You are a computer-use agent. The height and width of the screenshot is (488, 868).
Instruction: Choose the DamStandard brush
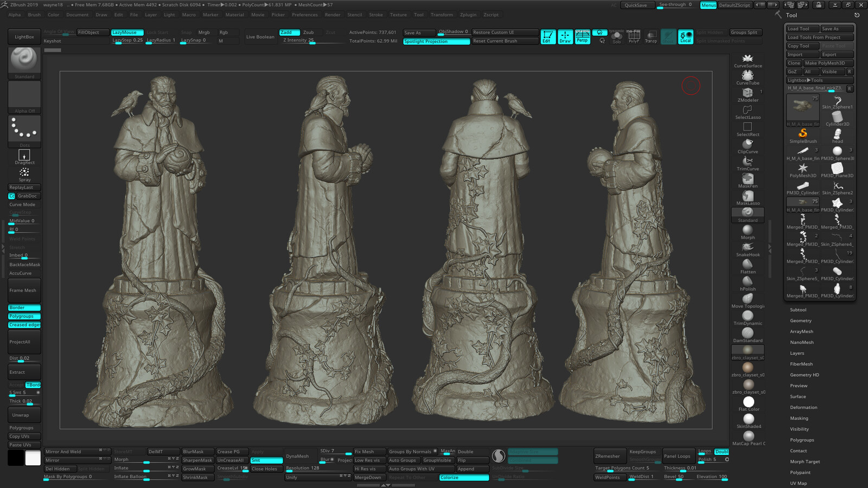click(x=748, y=336)
